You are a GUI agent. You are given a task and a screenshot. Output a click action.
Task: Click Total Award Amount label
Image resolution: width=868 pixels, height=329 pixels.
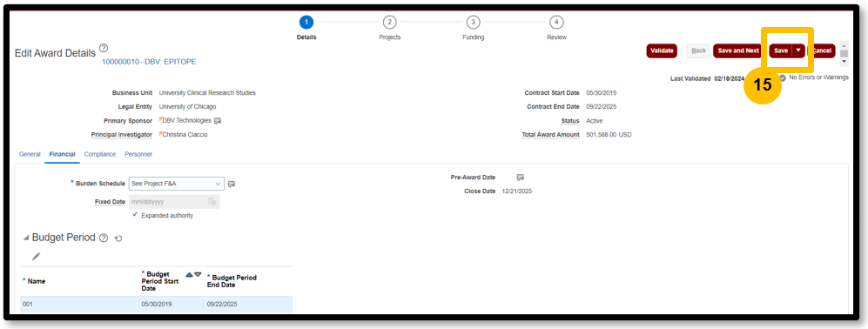[x=551, y=135]
